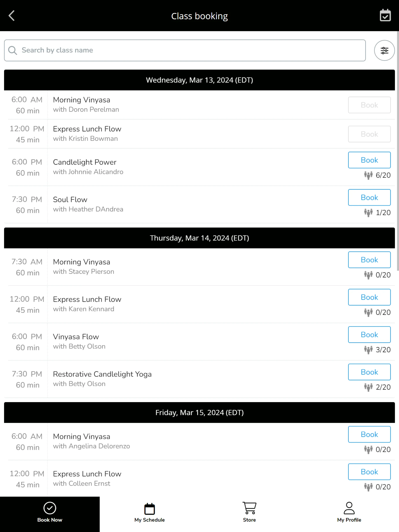Open the filter/sort options panel
Screen dimensions: 399x532
tap(384, 50)
